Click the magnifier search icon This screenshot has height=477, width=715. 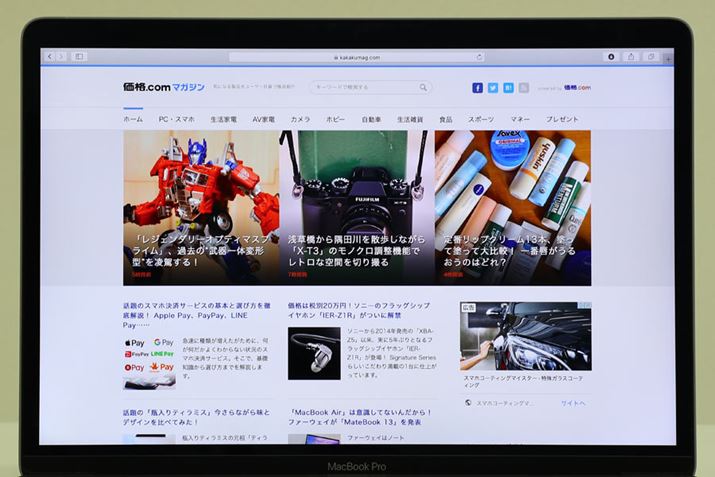click(x=424, y=87)
